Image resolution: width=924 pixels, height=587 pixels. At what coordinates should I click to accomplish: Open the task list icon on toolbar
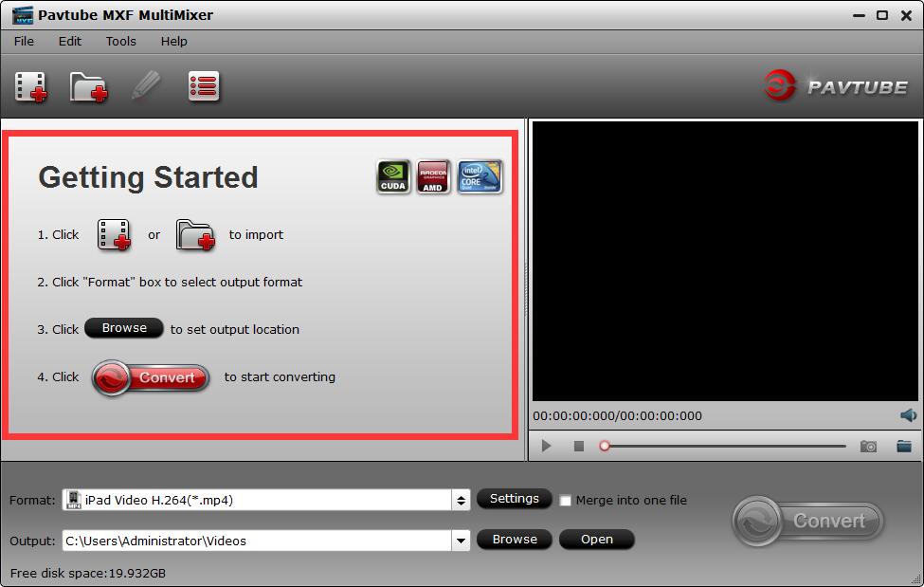click(202, 85)
